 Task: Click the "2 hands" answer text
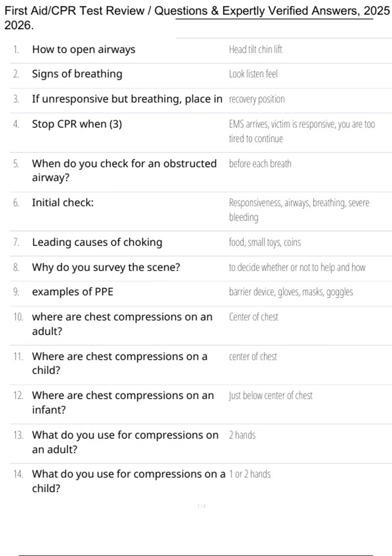242,435
